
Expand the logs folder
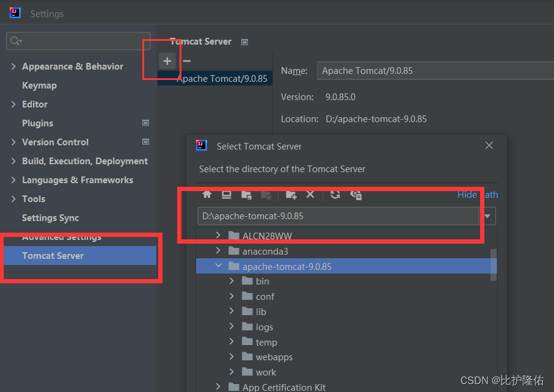pos(231,327)
